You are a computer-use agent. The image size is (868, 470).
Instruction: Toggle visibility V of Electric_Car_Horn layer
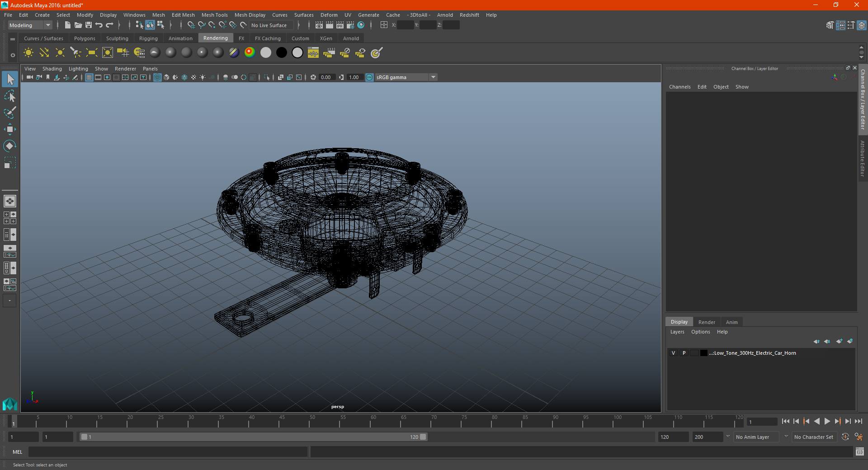click(673, 353)
